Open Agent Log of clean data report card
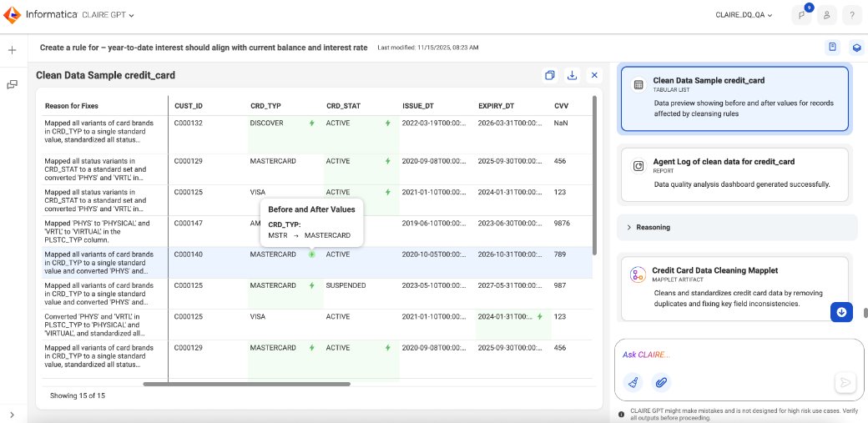The height and width of the screenshot is (423, 868). pyautogui.click(x=734, y=174)
